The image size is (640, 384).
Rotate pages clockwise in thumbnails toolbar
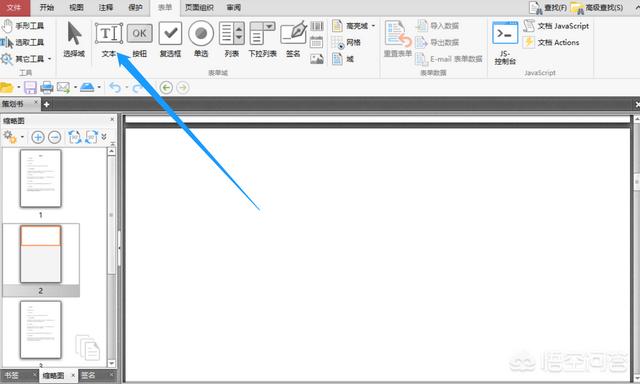91,137
